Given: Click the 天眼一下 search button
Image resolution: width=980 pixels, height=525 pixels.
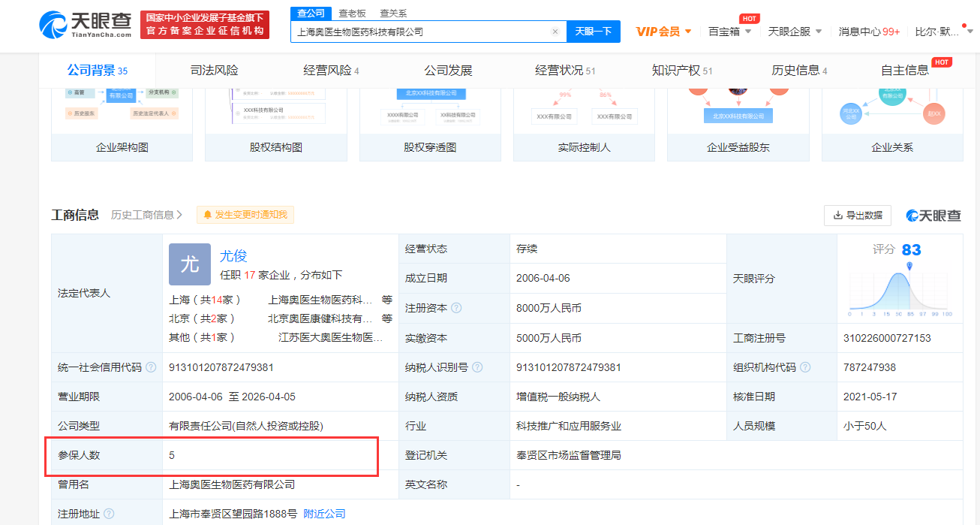Looking at the screenshot, I should (x=594, y=32).
